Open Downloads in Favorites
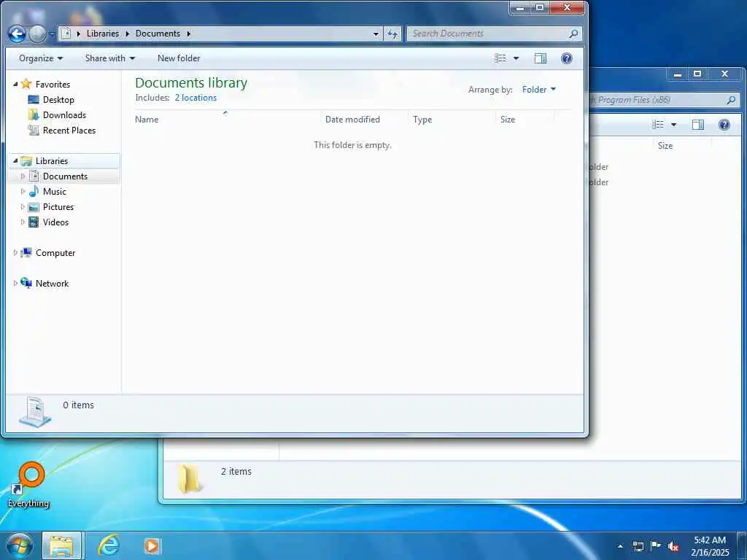 [64, 114]
